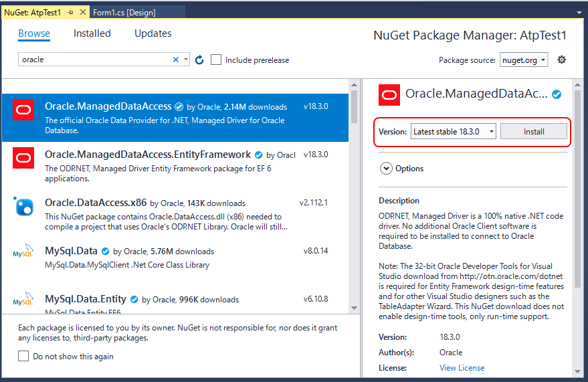The height and width of the screenshot is (382, 588).
Task: Switch to the Browse tab
Action: coord(34,33)
